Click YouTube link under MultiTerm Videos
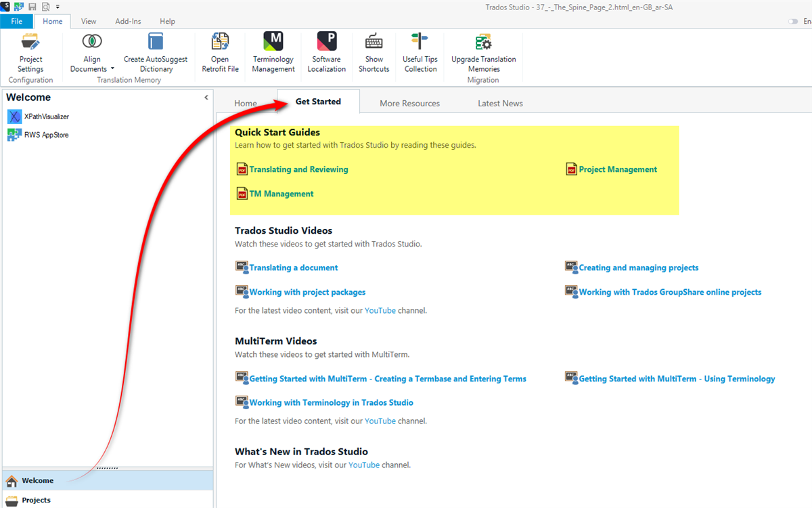The height and width of the screenshot is (508, 812). tap(380, 421)
